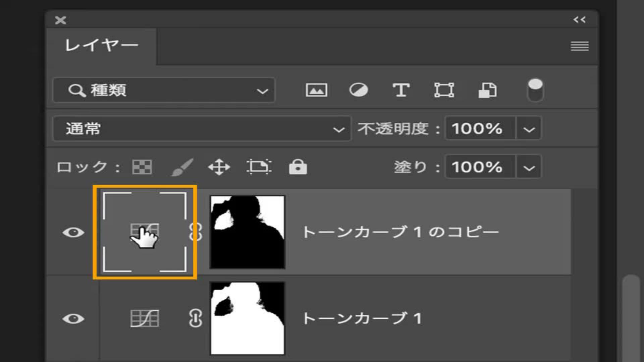The image size is (644, 362).
Task: Filter layers by pixel layer type
Action: 316,90
